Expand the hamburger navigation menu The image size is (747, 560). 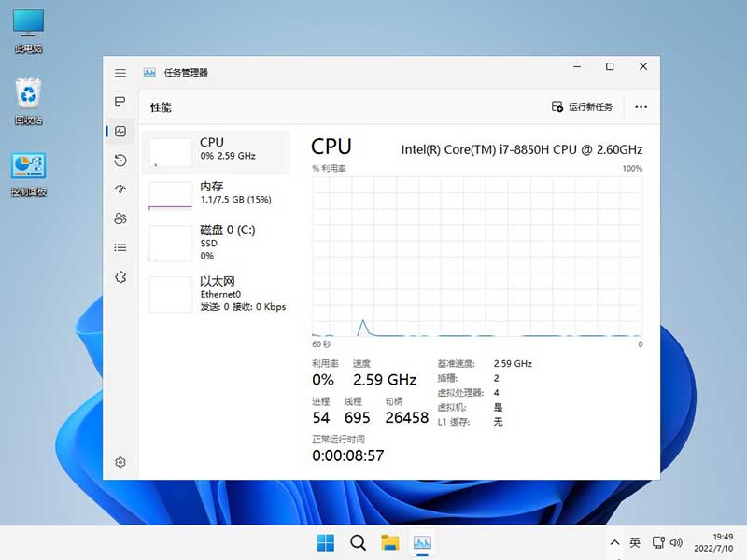[x=120, y=72]
